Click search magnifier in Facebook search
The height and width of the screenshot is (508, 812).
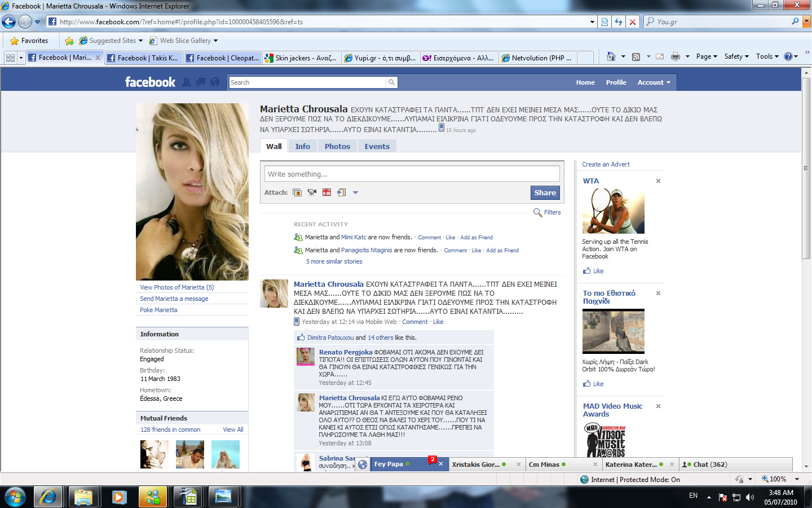[x=391, y=82]
